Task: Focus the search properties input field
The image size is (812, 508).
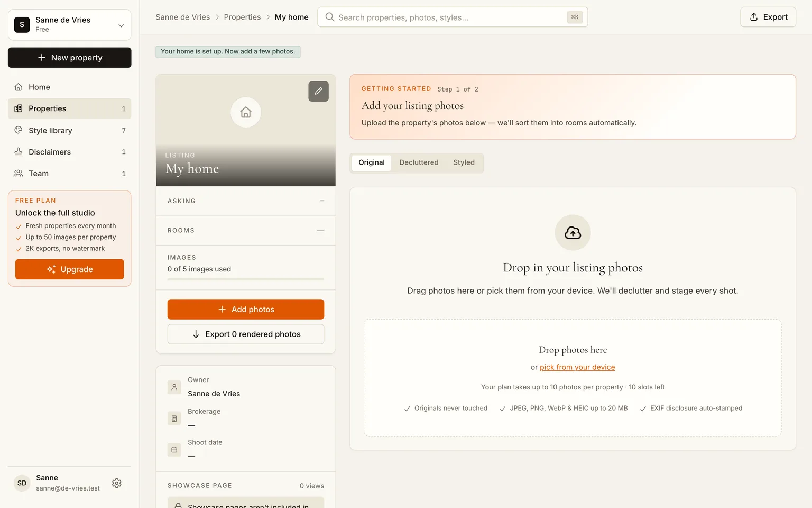Action: click(x=453, y=17)
